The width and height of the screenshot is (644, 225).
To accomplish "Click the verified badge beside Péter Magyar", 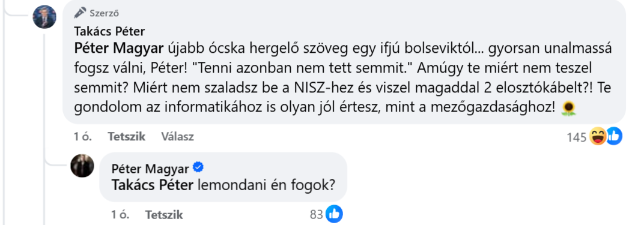I will click(198, 167).
